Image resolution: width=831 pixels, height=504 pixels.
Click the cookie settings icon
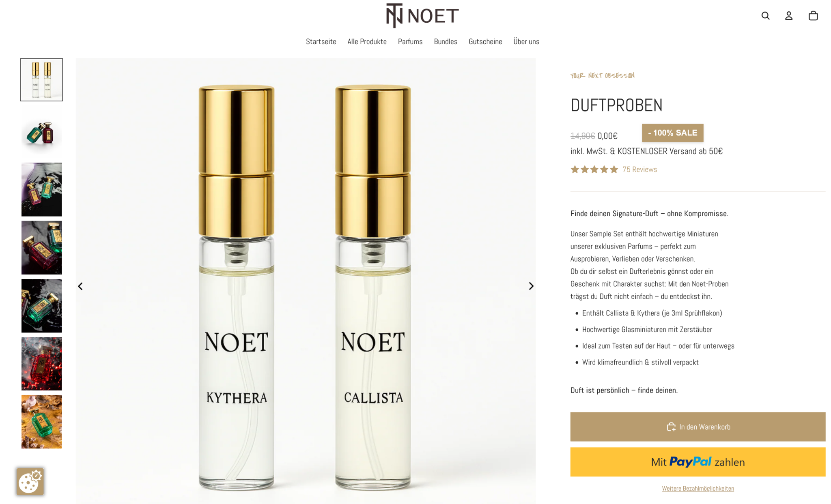pyautogui.click(x=30, y=481)
